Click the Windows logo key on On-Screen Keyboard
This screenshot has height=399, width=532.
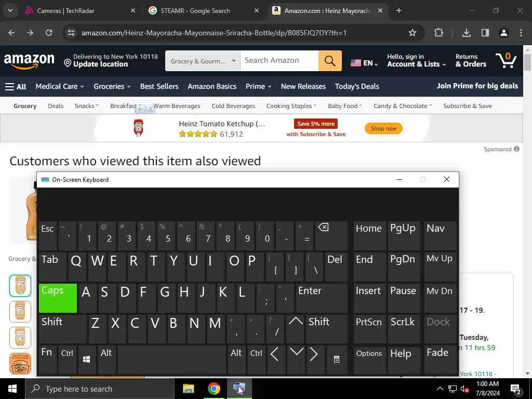point(87,360)
